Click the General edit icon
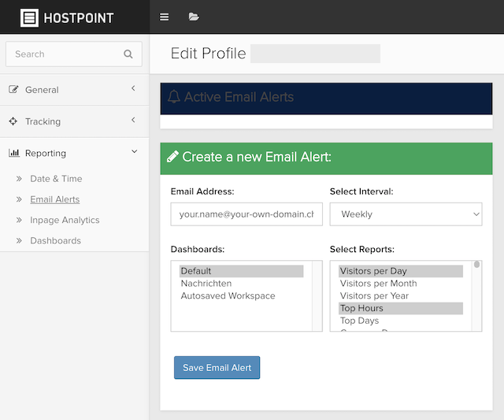This screenshot has height=420, width=504. (13, 89)
